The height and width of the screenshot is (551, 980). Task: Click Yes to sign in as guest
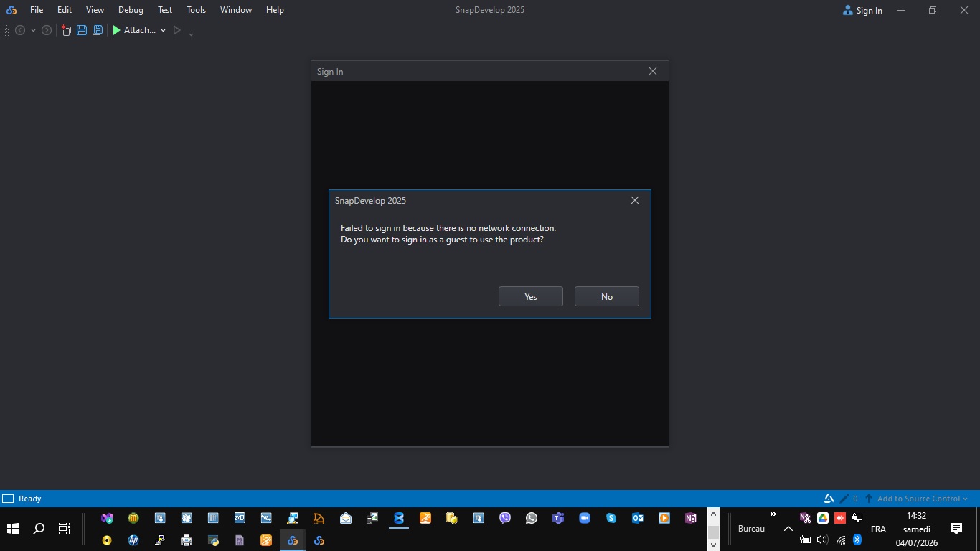531,296
